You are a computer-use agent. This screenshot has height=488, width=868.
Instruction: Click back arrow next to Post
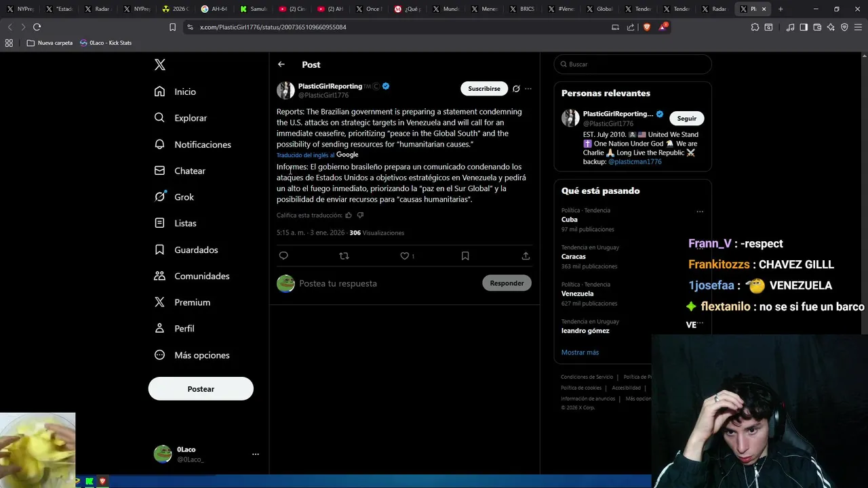(281, 64)
